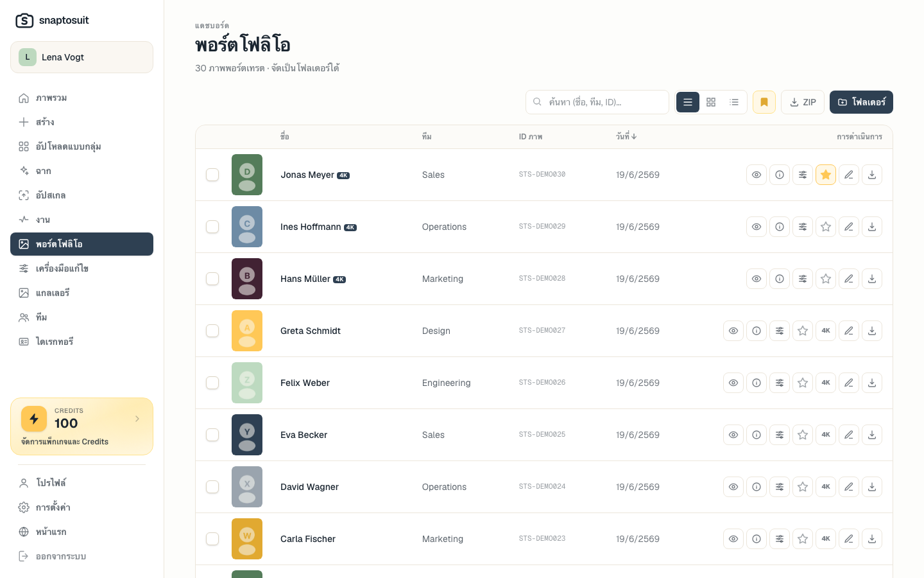Screen dimensions: 924x578
Task: Download Ines Hoffmann's portrait
Action: (x=872, y=227)
